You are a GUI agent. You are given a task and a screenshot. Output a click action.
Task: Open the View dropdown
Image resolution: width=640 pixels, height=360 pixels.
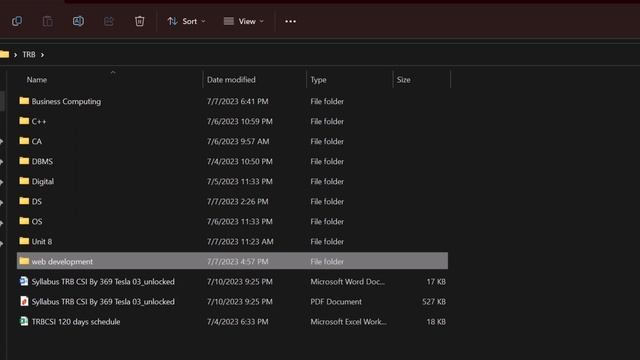[244, 21]
